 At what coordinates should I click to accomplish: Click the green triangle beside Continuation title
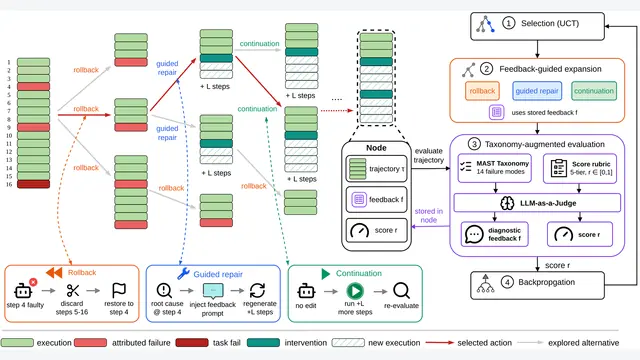click(325, 274)
